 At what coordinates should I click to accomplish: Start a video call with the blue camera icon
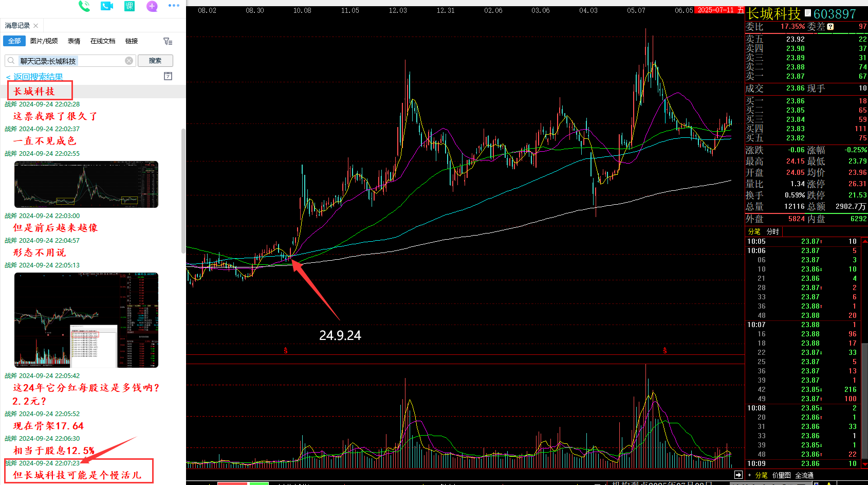[x=107, y=6]
